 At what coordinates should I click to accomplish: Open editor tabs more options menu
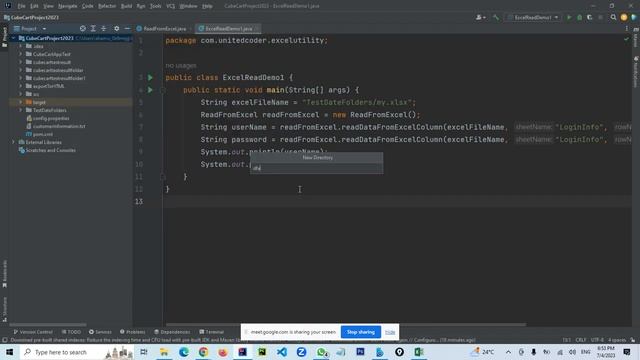(627, 29)
